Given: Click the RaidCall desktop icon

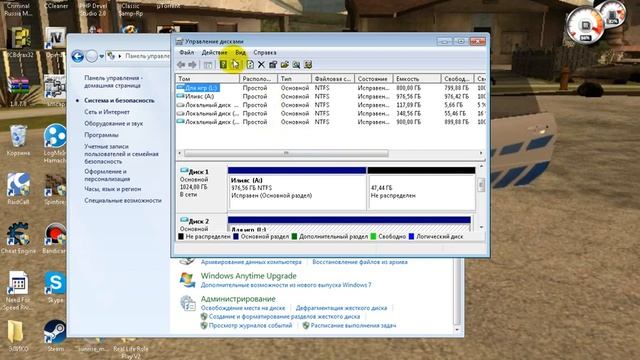Looking at the screenshot, I should click(x=18, y=189).
